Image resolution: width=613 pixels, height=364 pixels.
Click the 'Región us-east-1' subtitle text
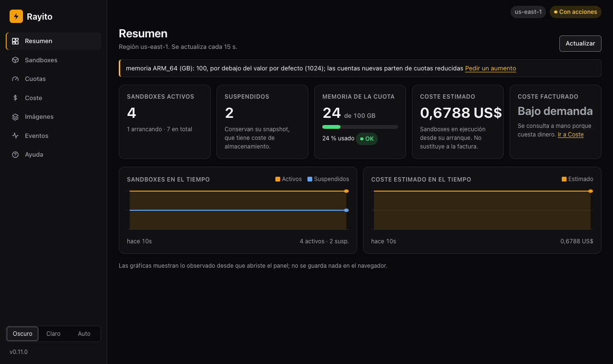178,47
